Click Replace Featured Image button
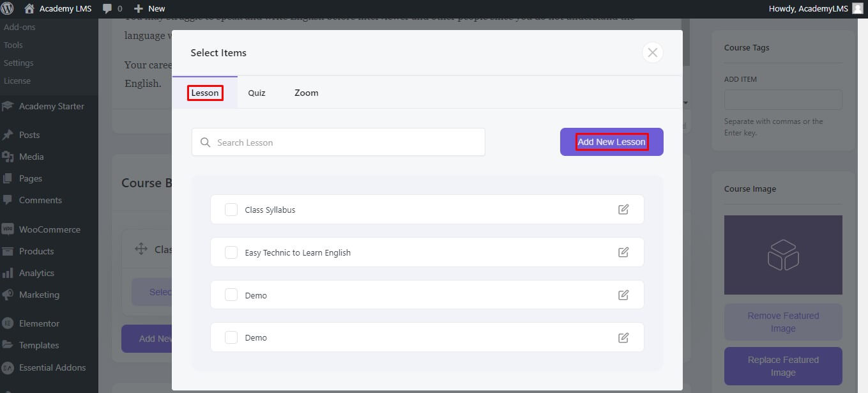Image resolution: width=868 pixels, height=393 pixels. pos(783,366)
